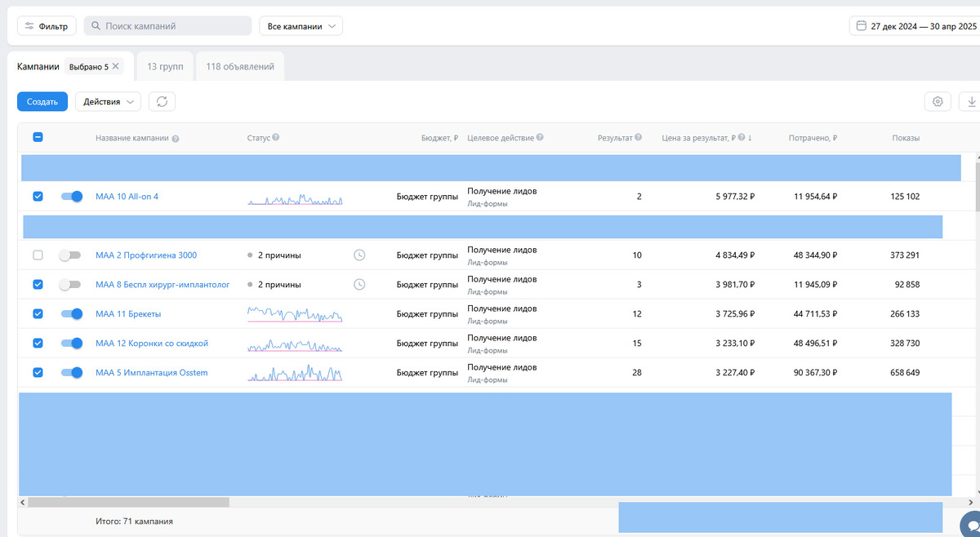Open the date range 27 дек 2024 — 30 апр 2025
The height and width of the screenshot is (537, 980).
click(924, 26)
